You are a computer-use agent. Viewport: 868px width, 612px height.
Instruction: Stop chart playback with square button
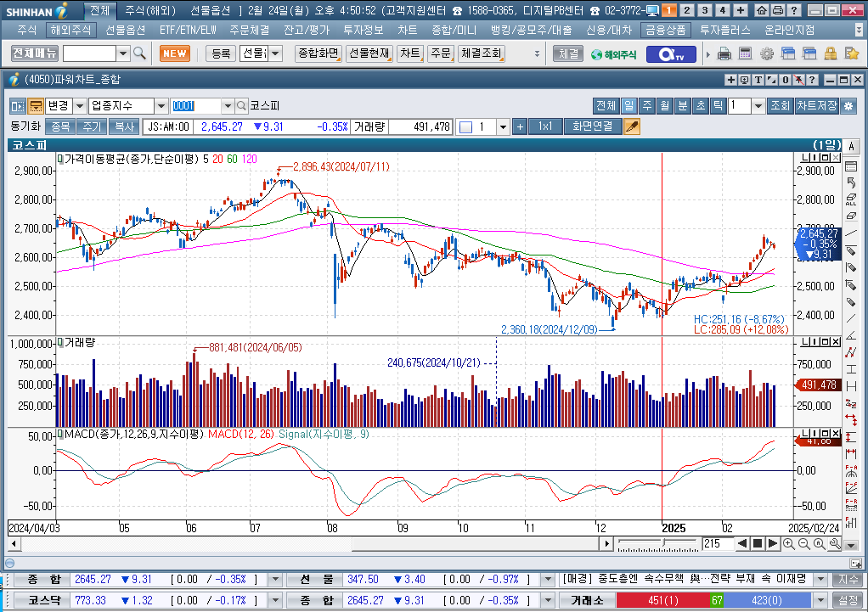(x=758, y=544)
